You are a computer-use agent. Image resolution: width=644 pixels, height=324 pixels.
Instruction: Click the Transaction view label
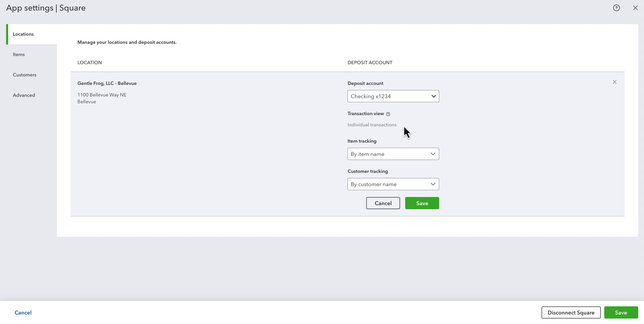pos(365,113)
